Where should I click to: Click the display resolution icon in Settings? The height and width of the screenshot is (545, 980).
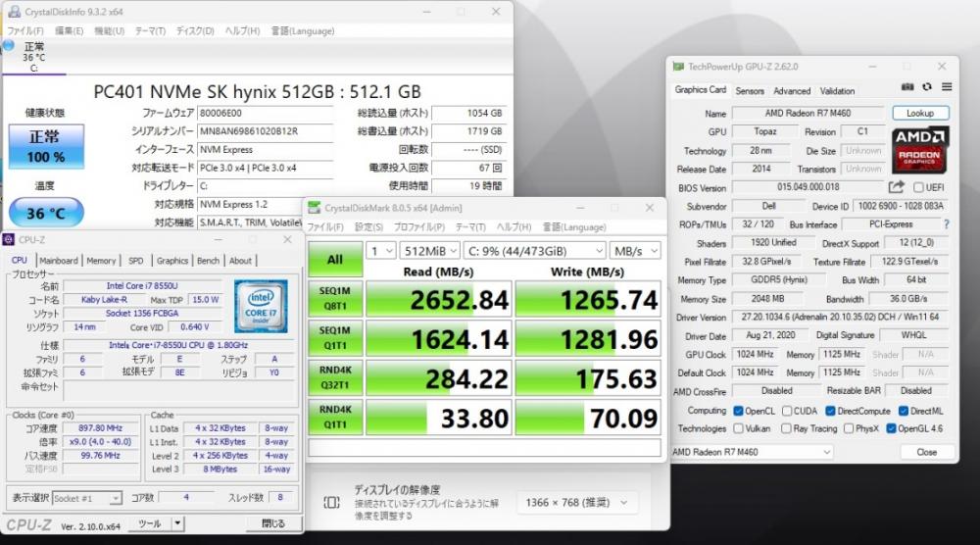tap(332, 503)
